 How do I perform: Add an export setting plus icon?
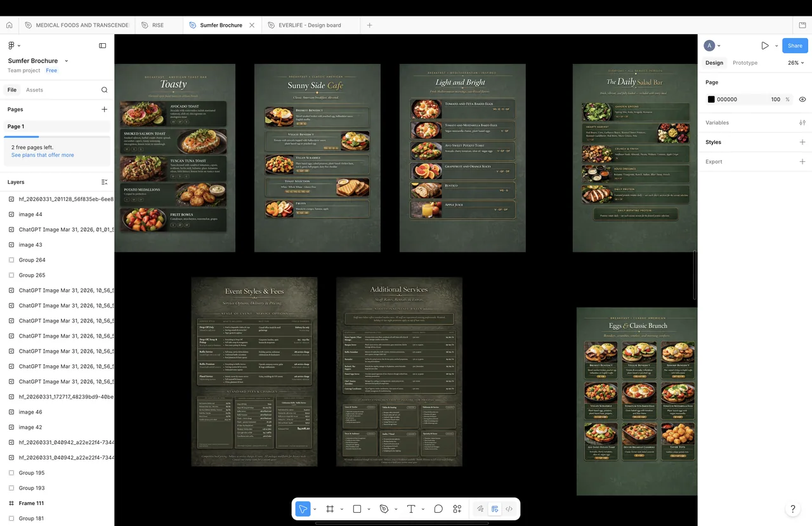(802, 162)
